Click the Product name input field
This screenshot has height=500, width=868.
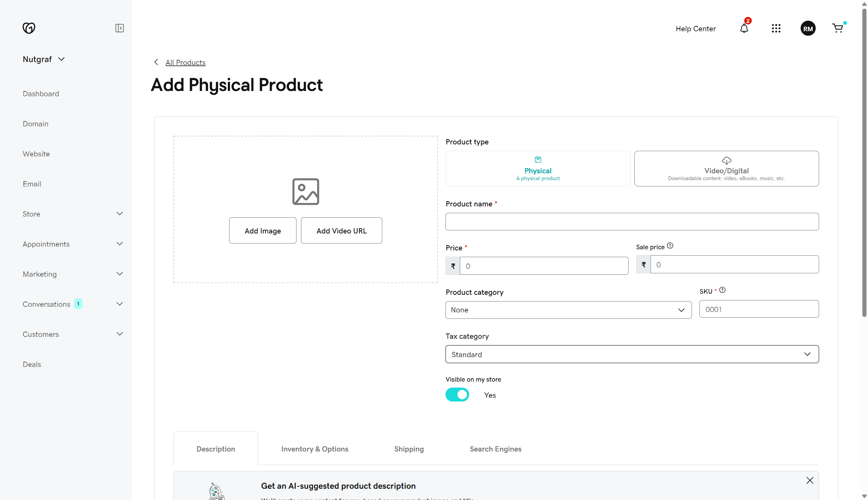[632, 221]
